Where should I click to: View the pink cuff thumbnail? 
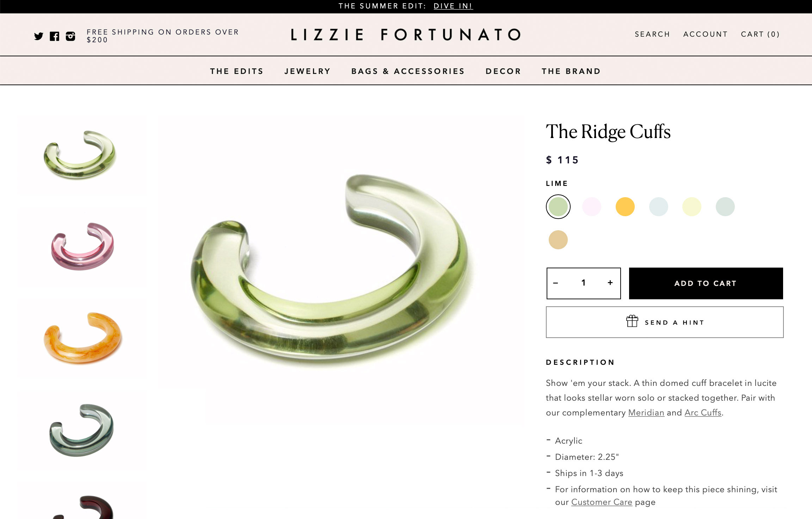tap(82, 247)
